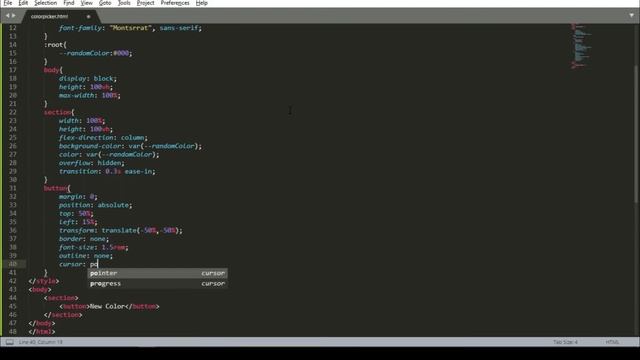Click line number 40 in the gutter
Viewport: 640px width, 360px height.
tap(13, 264)
